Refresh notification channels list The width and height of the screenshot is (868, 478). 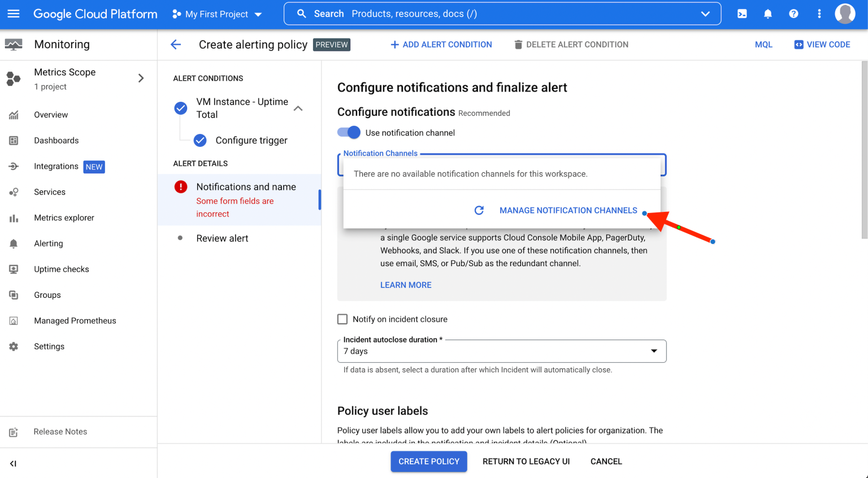[479, 210]
